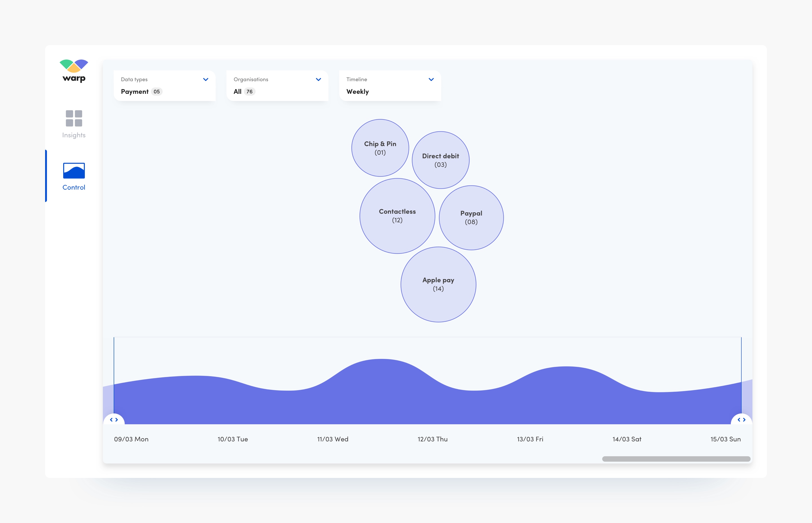
Task: Click the 13/03 Fri date label
Action: [x=530, y=439]
